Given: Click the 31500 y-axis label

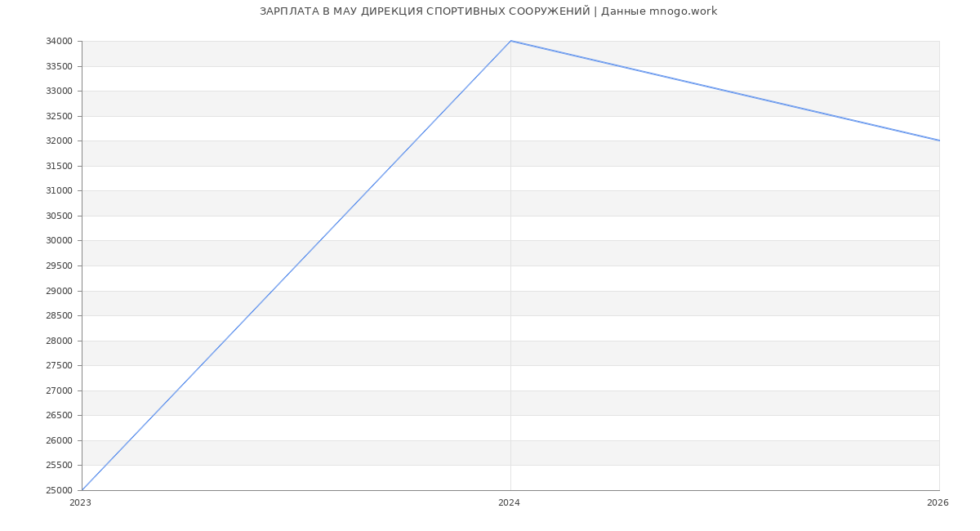Looking at the screenshot, I should click(x=59, y=166).
